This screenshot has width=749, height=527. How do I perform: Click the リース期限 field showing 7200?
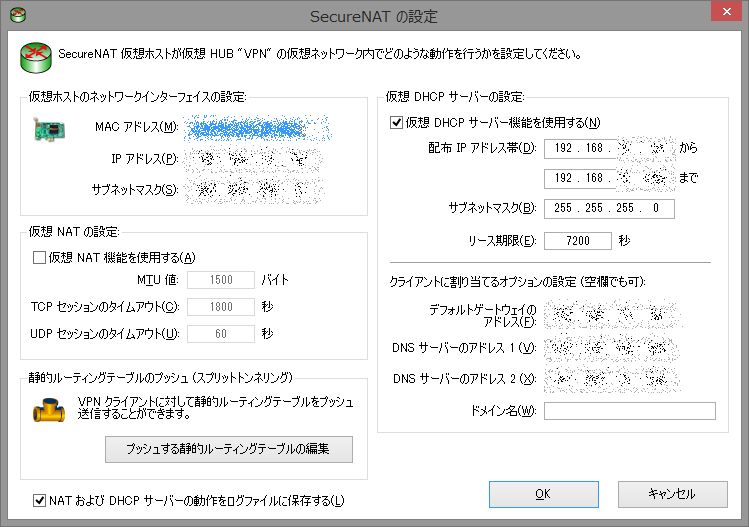tap(578, 241)
